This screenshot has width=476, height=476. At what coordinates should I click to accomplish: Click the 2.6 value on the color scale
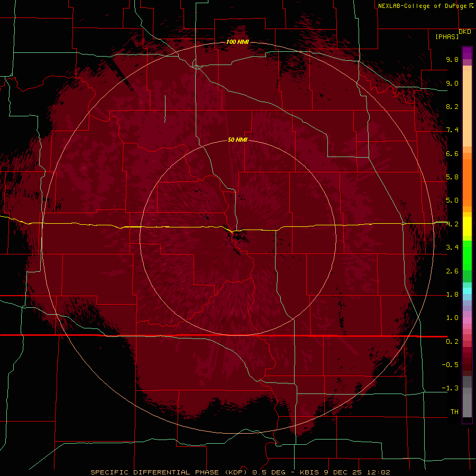(x=452, y=271)
